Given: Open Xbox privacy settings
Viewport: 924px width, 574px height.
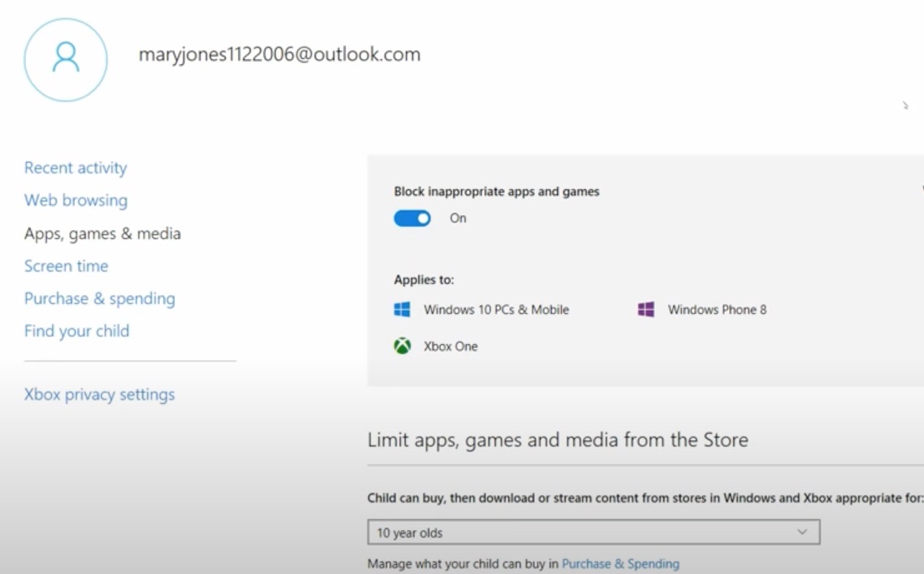Looking at the screenshot, I should point(98,394).
